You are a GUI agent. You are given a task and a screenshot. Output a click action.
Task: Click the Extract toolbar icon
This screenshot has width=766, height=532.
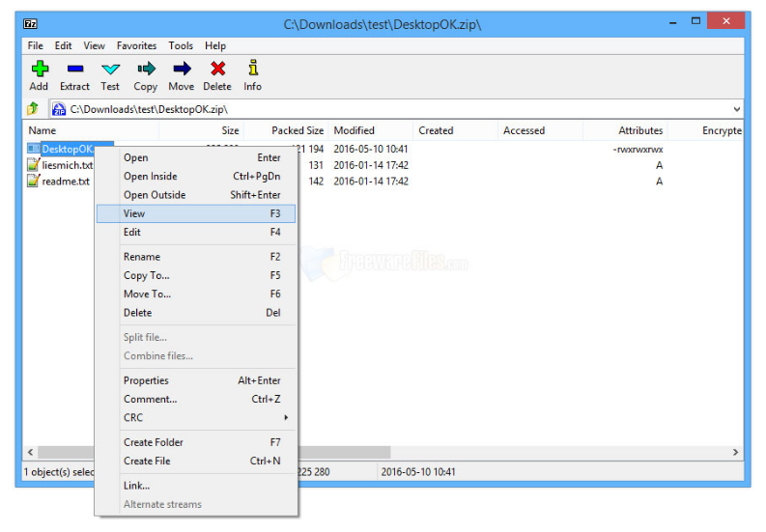[75, 69]
